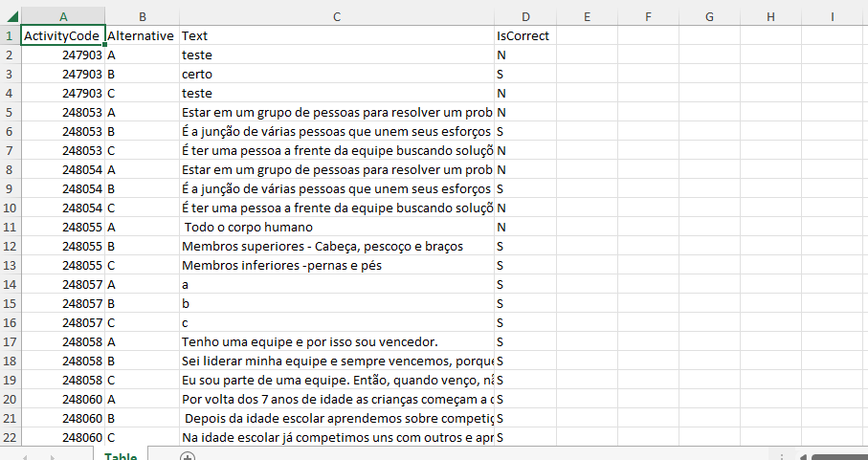Select 'Por volta dos 7 anos' cell
Viewport: 868px width, 460px height.
337,399
